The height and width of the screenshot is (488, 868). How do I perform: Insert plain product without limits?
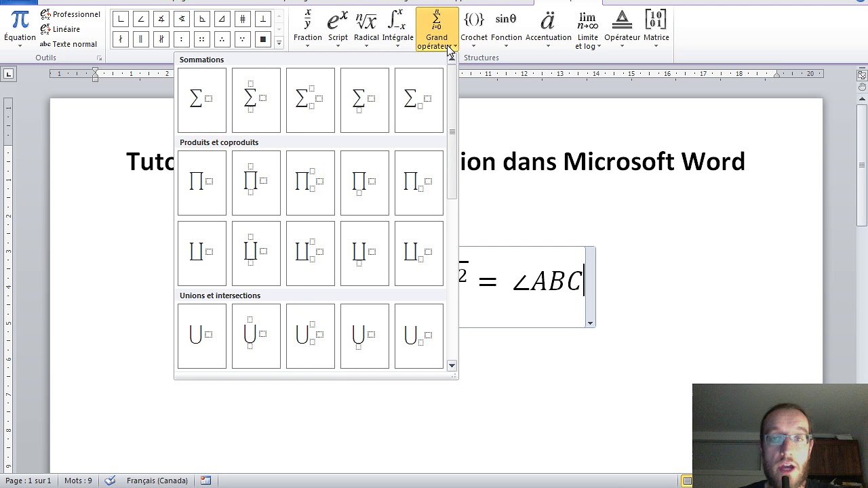(202, 183)
